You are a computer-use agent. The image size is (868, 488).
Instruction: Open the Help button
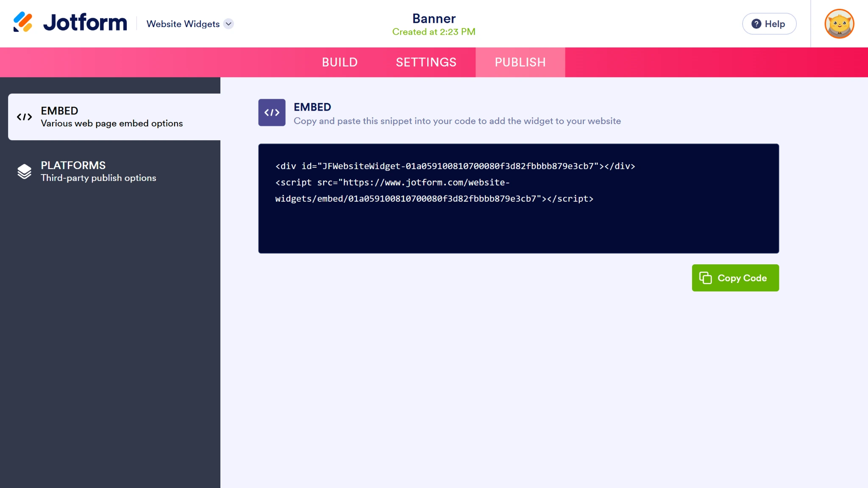[x=769, y=24]
